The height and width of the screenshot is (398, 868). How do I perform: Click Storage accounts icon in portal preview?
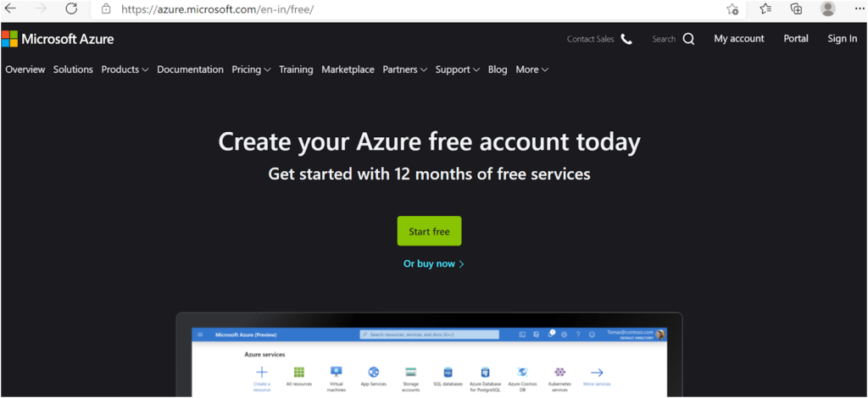(410, 372)
